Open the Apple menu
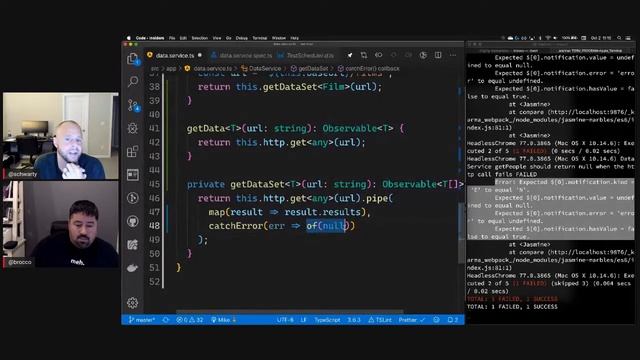 coord(129,38)
